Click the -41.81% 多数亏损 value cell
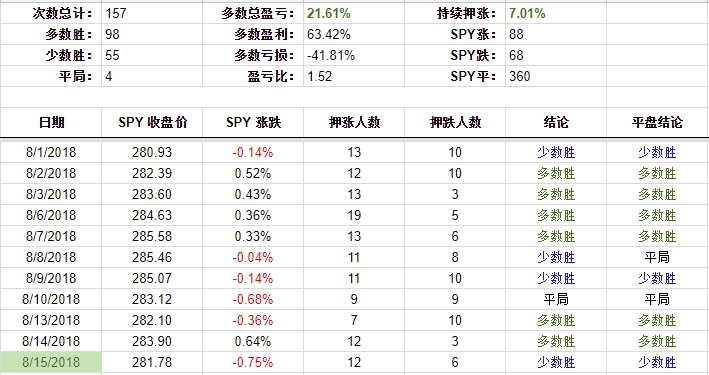This screenshot has height=375, width=709. click(354, 55)
